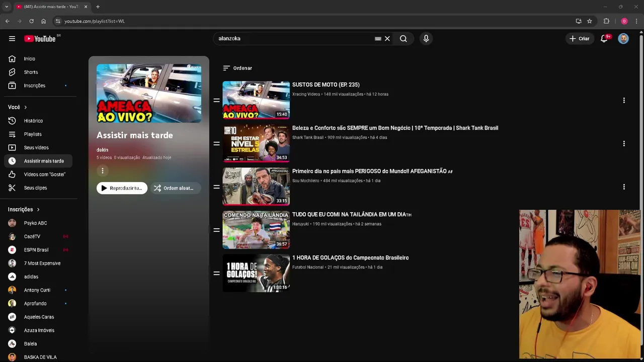Grab drag handle for SUSTOS DE MOTO

(216, 100)
